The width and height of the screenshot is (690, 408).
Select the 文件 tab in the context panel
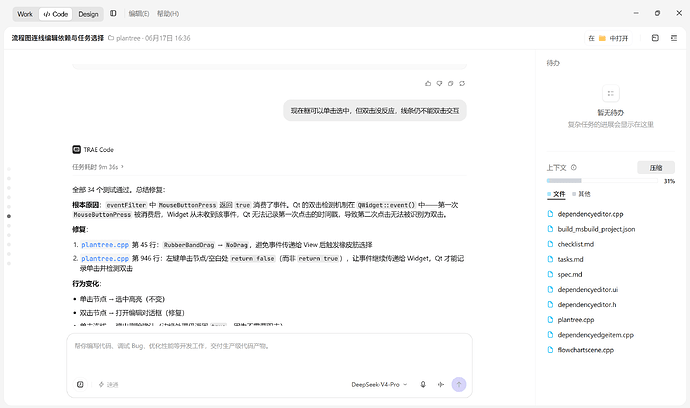pyautogui.click(x=556, y=194)
